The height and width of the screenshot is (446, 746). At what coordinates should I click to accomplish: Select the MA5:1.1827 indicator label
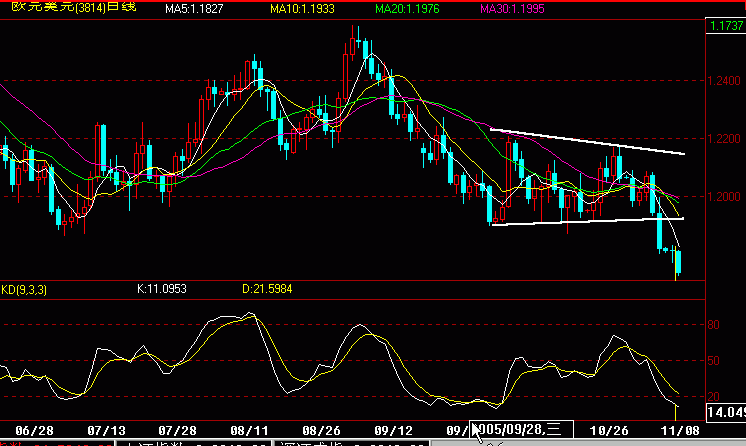click(x=194, y=9)
